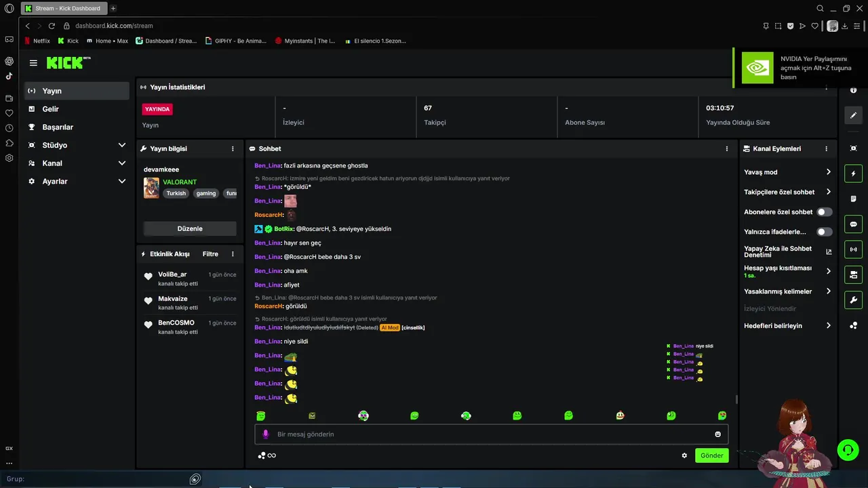Image resolution: width=868 pixels, height=488 pixels.
Task: Switch to Stream - Kick Dashboard tab
Action: click(x=63, y=9)
